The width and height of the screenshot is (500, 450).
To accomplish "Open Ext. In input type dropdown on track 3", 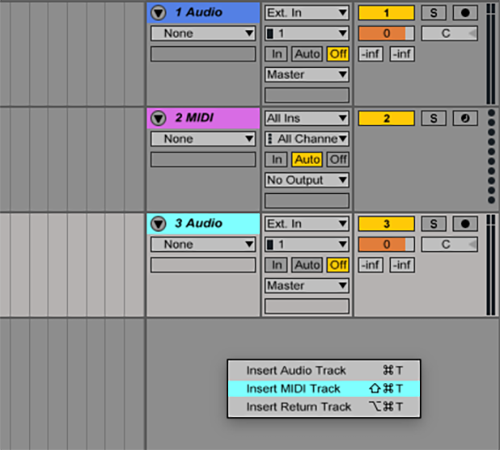I will point(307,224).
